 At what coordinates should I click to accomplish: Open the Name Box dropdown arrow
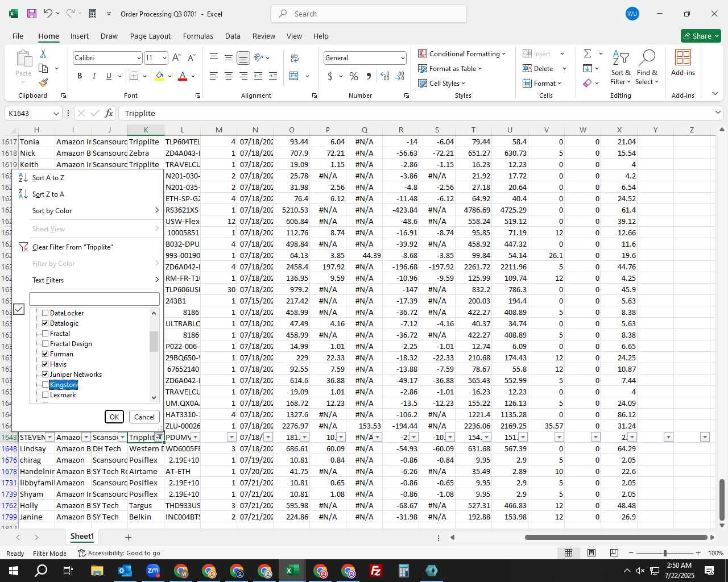click(x=56, y=114)
